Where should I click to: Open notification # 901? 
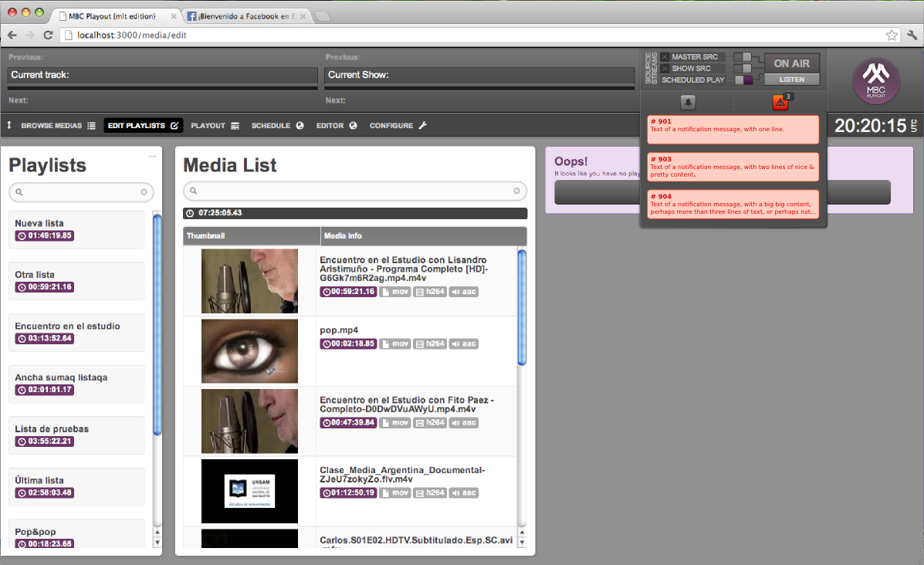(x=733, y=130)
